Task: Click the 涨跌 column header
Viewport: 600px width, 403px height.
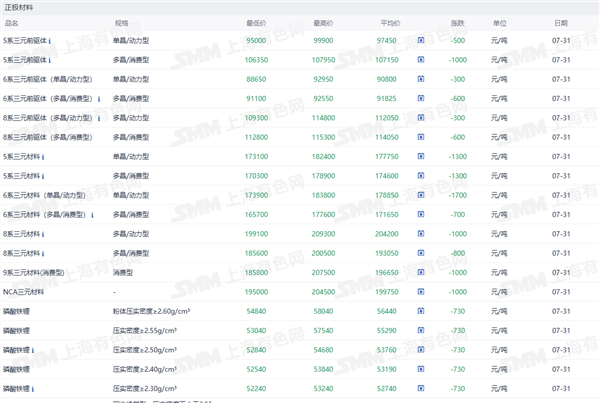Action: coord(458,23)
